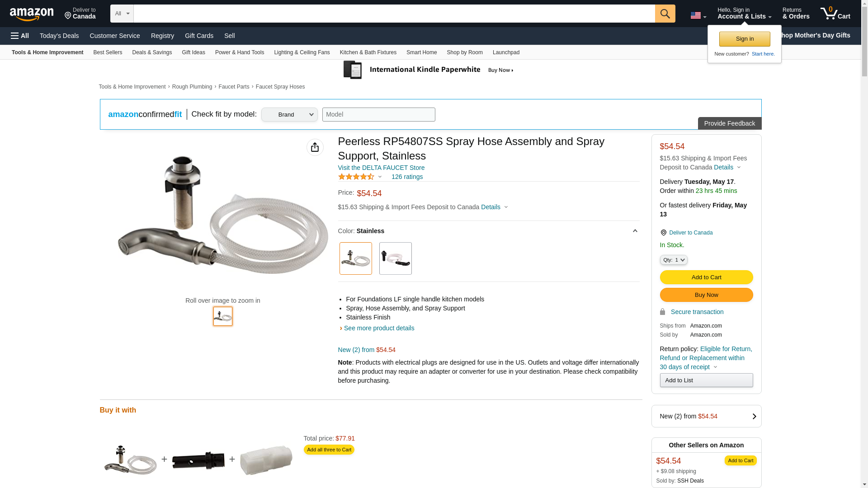
Task: Open Gift Cards menu item
Action: [199, 36]
